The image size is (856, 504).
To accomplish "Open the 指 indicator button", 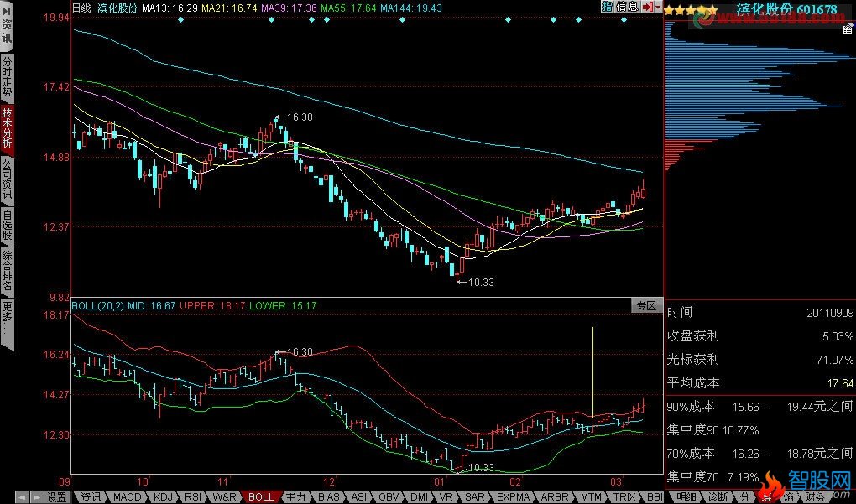I will pos(607,7).
